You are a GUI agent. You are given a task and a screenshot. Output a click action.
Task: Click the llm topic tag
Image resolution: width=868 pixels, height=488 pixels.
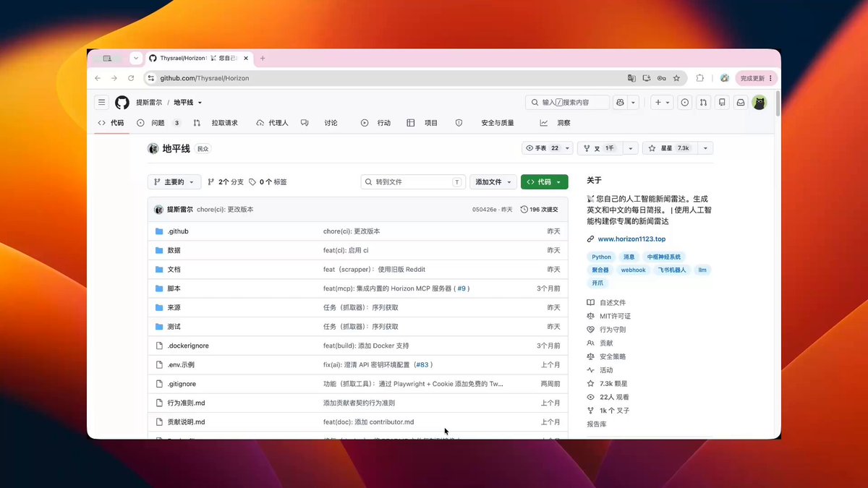tap(702, 270)
